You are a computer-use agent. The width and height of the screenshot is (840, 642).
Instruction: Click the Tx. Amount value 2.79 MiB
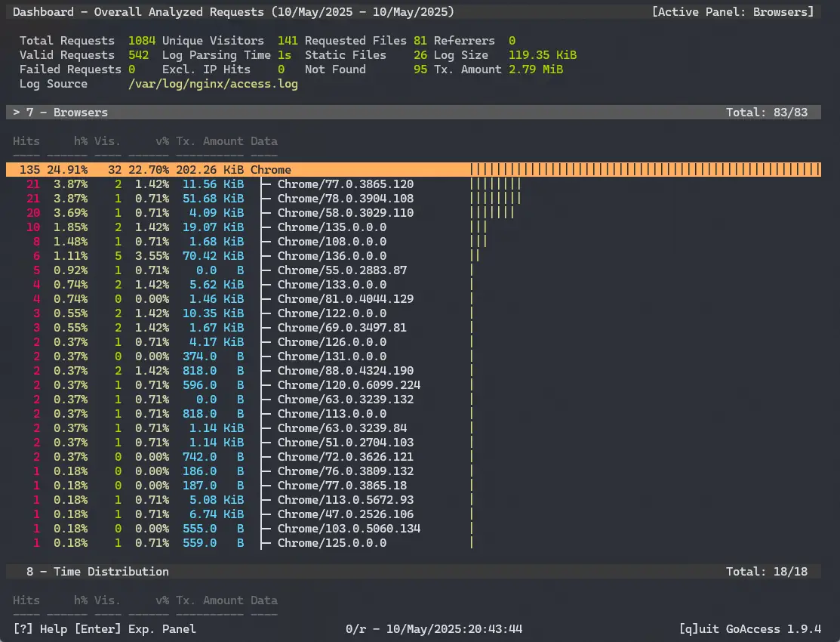[x=536, y=69]
